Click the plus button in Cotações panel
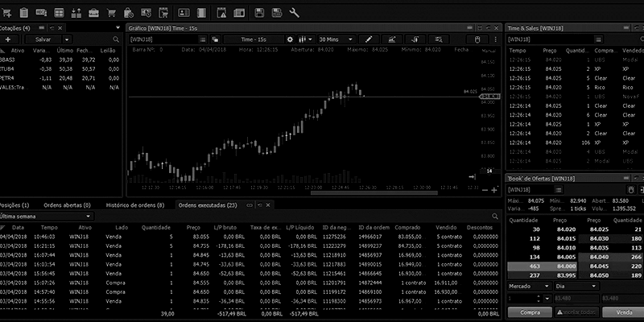 click(8, 39)
